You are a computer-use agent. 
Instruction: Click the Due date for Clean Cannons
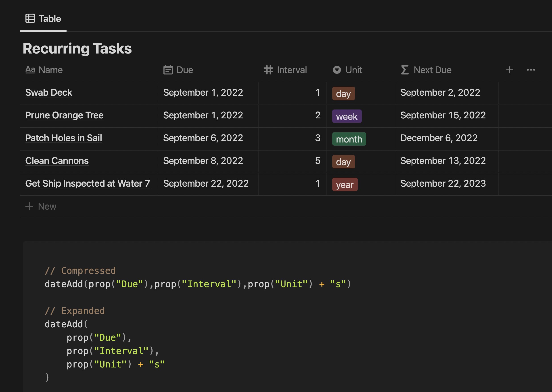coord(203,161)
